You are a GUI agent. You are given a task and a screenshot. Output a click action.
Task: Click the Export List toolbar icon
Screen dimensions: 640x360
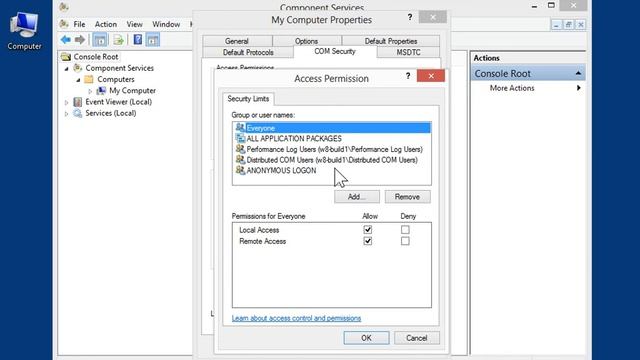coord(118,40)
